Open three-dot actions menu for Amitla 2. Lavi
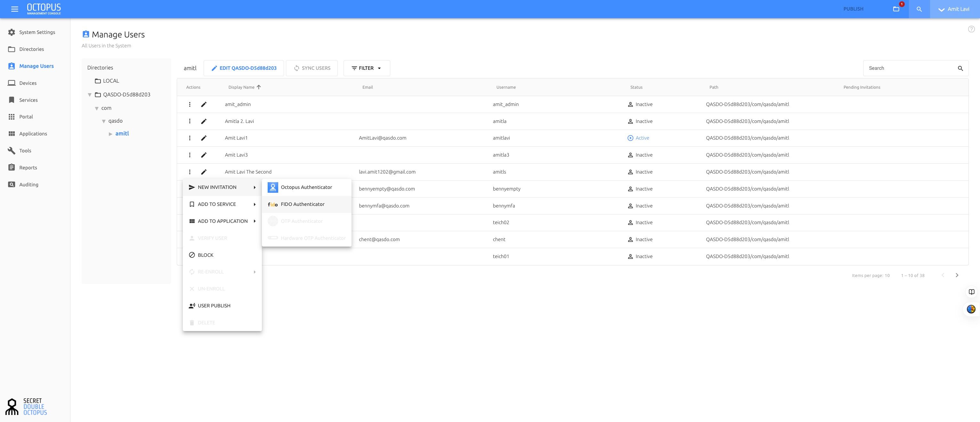Screen dimensions: 980x422 [x=190, y=121]
